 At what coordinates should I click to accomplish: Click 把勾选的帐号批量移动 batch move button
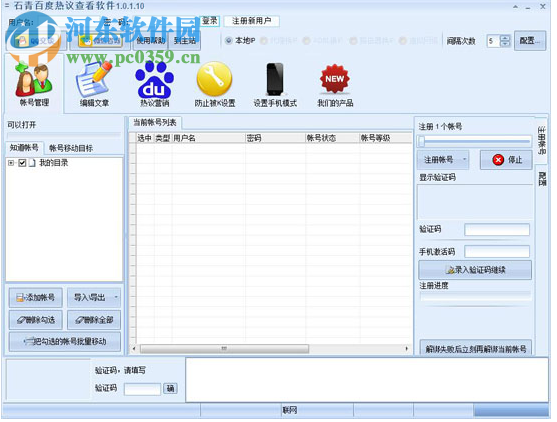click(x=65, y=342)
